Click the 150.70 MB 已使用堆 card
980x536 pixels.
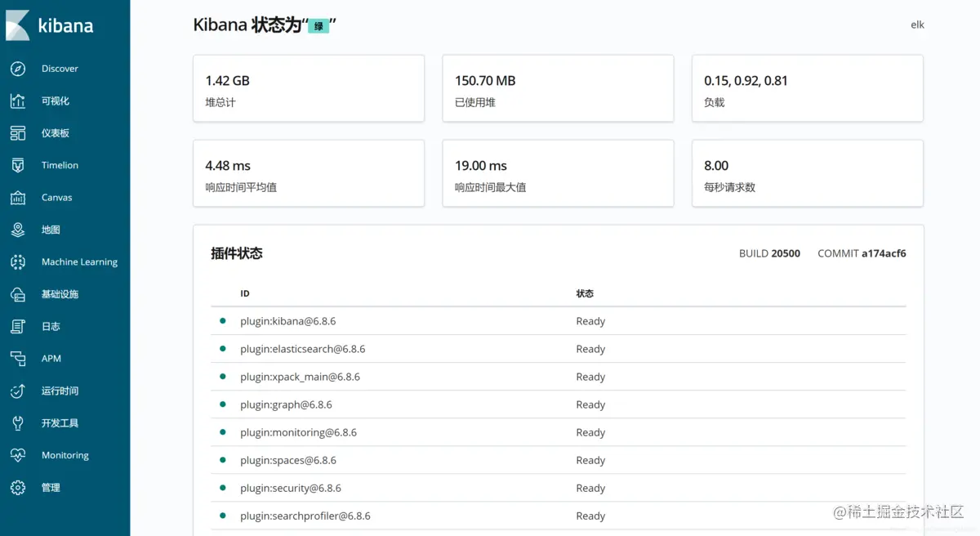click(558, 88)
